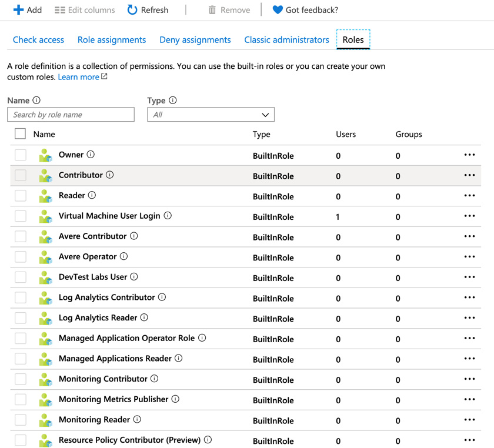
Task: Focus the Search by role name field
Action: pyautogui.click(x=71, y=115)
